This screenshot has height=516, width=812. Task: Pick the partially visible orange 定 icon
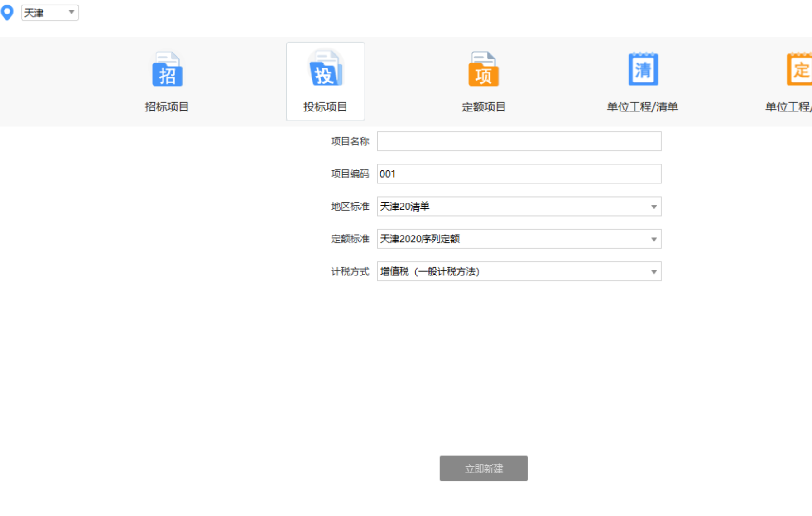pyautogui.click(x=799, y=69)
